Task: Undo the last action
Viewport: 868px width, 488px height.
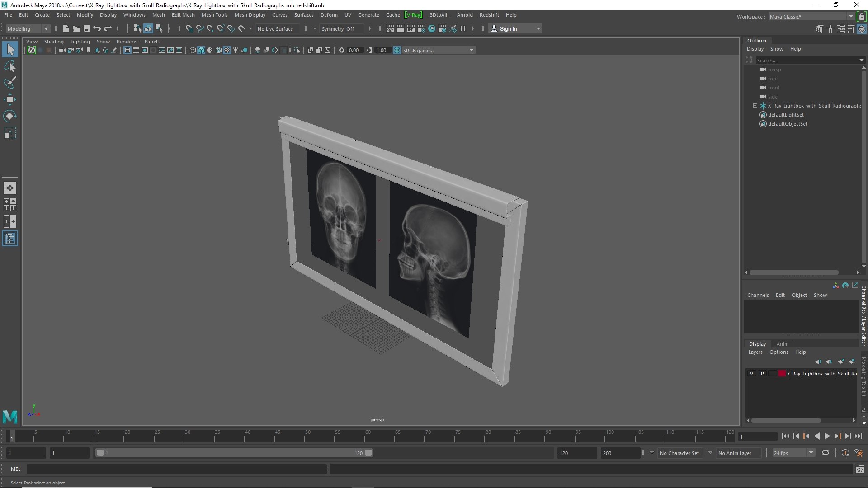Action: tap(97, 28)
